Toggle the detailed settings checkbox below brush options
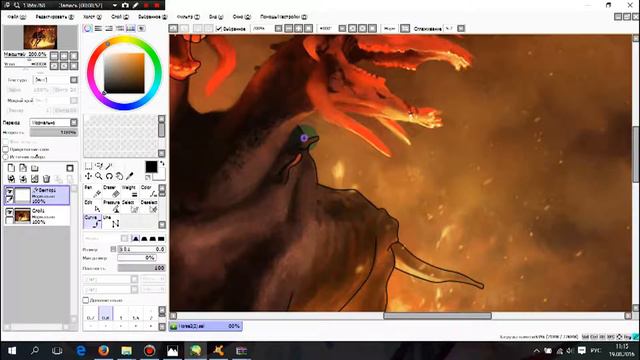Screen dimensions: 640x360 86,300
